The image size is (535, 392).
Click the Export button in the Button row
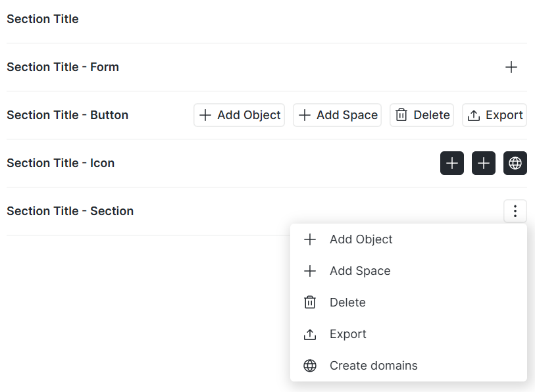[494, 115]
